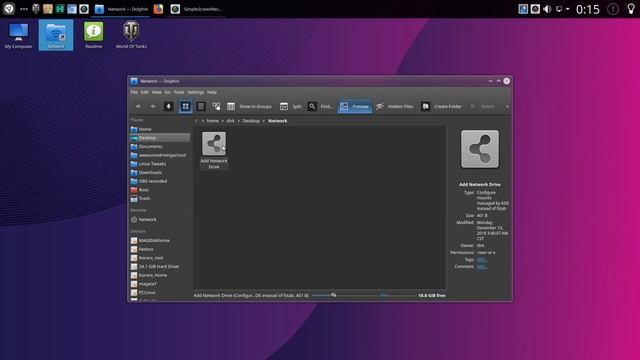Expand breadcrumb arrow before 'home'
This screenshot has width=640, height=360.
tap(203, 121)
